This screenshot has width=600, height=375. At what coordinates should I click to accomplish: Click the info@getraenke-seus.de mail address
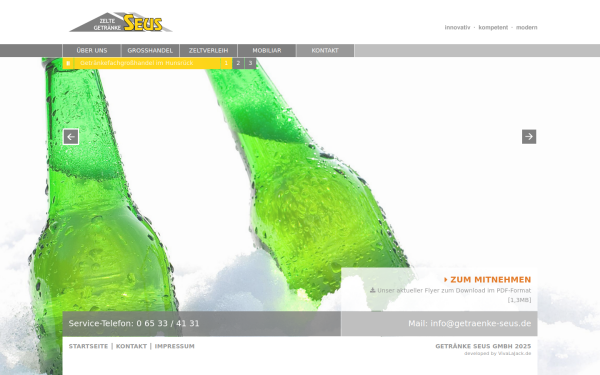pyautogui.click(x=481, y=323)
